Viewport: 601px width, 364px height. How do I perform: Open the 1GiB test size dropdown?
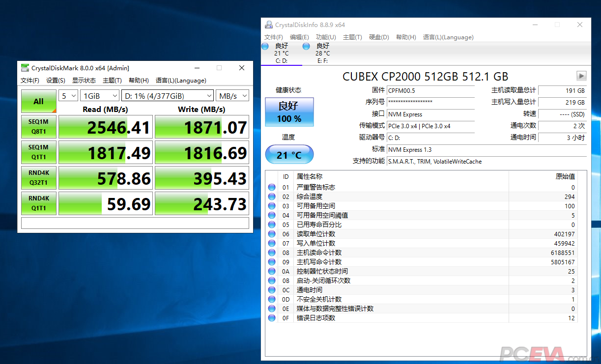(x=100, y=96)
